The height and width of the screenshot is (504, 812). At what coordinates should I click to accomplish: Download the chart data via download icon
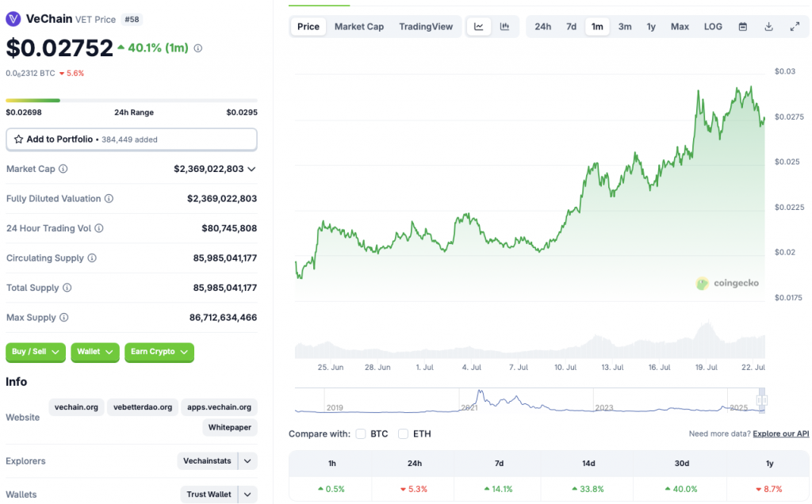click(768, 26)
